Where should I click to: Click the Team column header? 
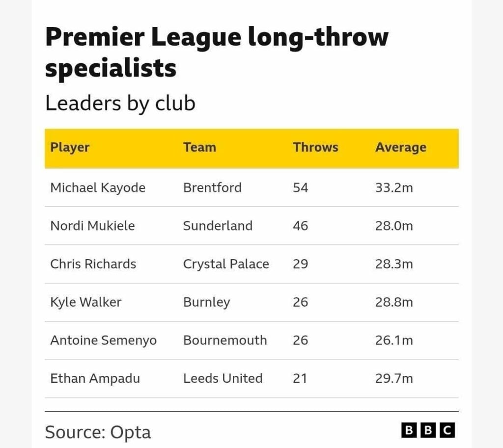coord(199,147)
